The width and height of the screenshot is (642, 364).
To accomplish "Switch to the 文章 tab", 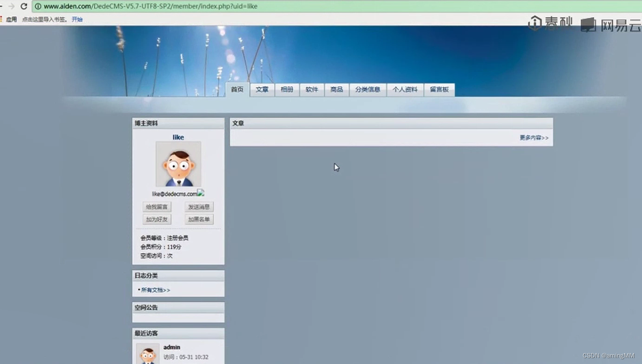I will (x=262, y=89).
